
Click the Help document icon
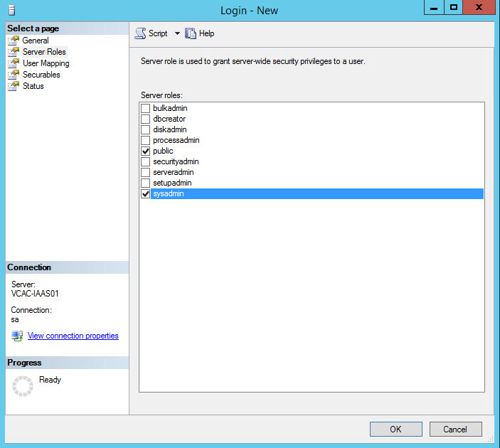[191, 33]
